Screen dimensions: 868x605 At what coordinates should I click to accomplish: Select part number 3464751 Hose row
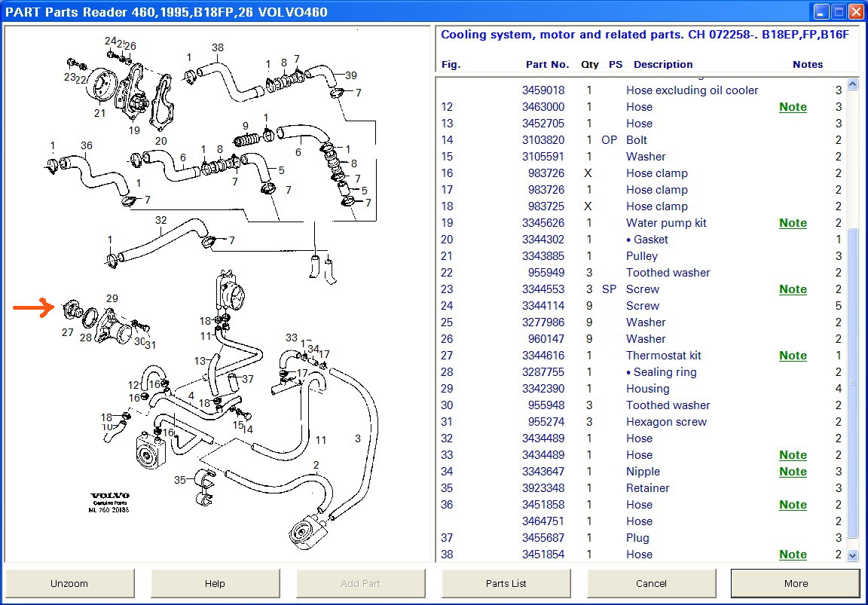tap(642, 521)
